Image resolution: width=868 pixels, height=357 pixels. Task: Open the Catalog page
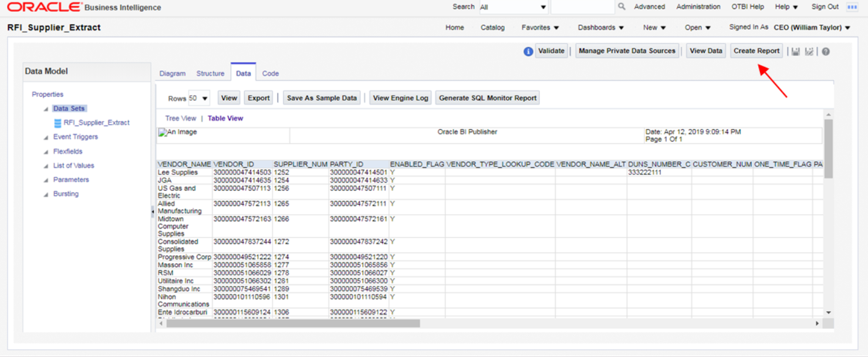point(493,27)
